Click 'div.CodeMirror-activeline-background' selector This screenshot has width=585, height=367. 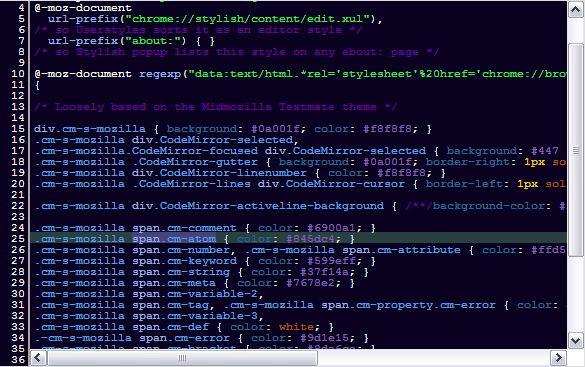click(258, 206)
